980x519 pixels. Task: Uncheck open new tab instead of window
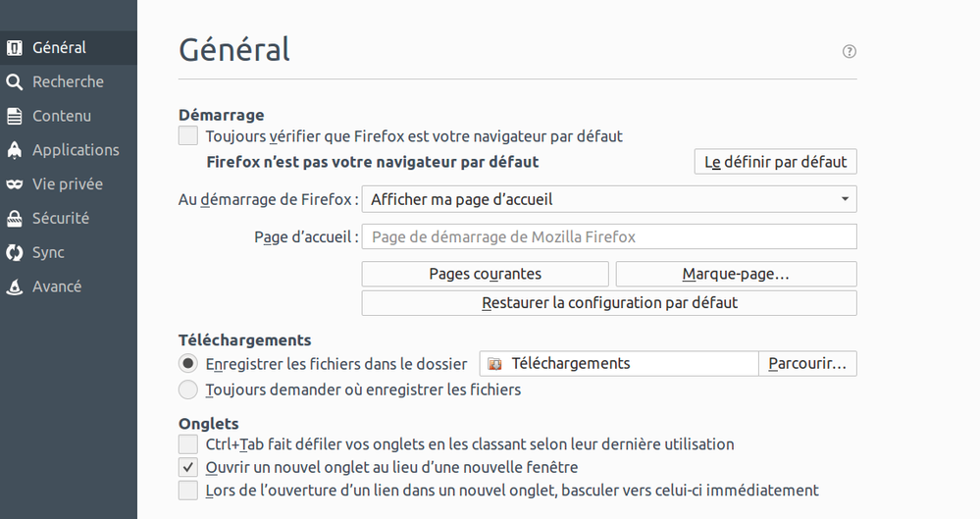[x=188, y=467]
